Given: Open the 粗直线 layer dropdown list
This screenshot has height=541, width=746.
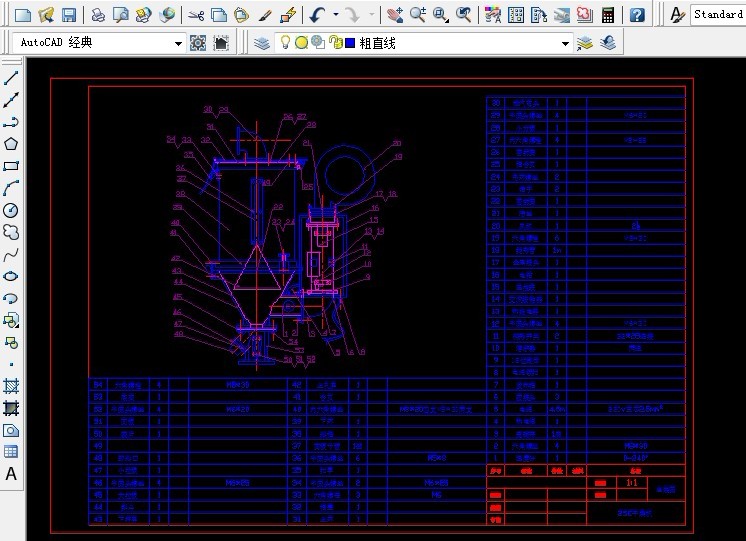Looking at the screenshot, I should point(565,44).
